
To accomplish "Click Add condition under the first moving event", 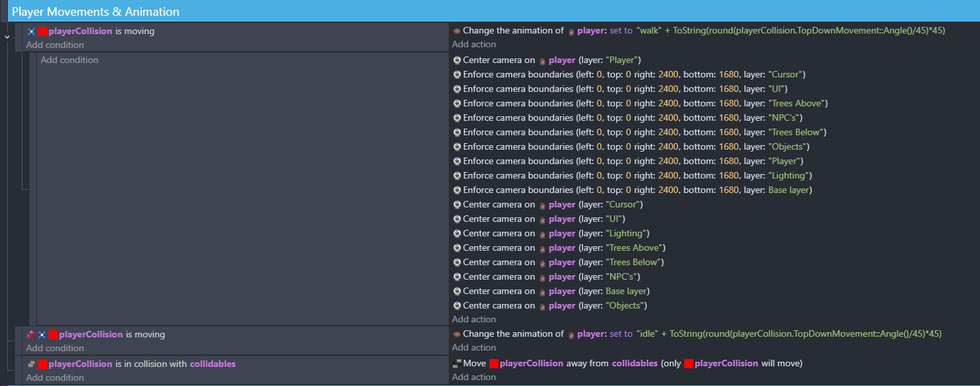I will (x=54, y=45).
